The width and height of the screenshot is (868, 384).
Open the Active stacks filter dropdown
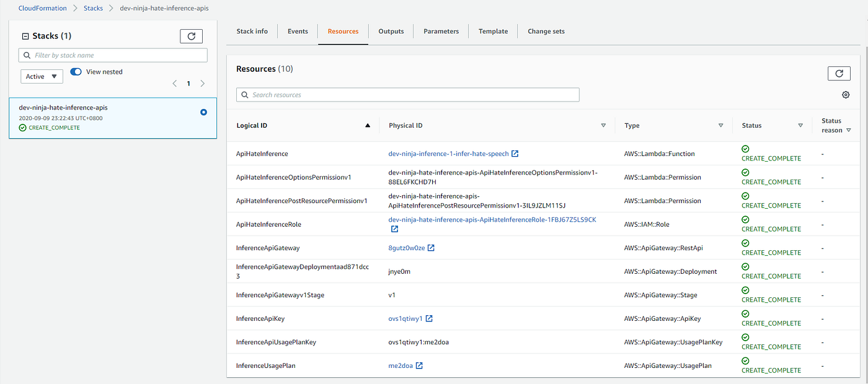(42, 76)
